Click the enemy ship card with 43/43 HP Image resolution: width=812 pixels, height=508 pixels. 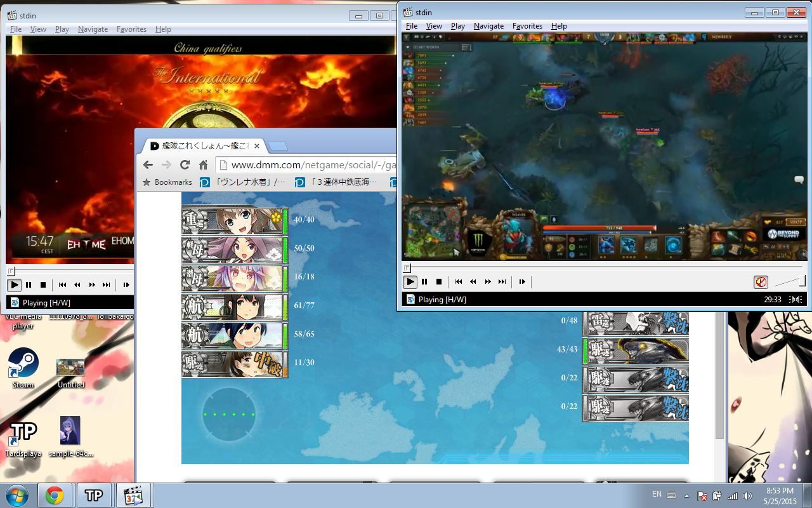(x=636, y=350)
